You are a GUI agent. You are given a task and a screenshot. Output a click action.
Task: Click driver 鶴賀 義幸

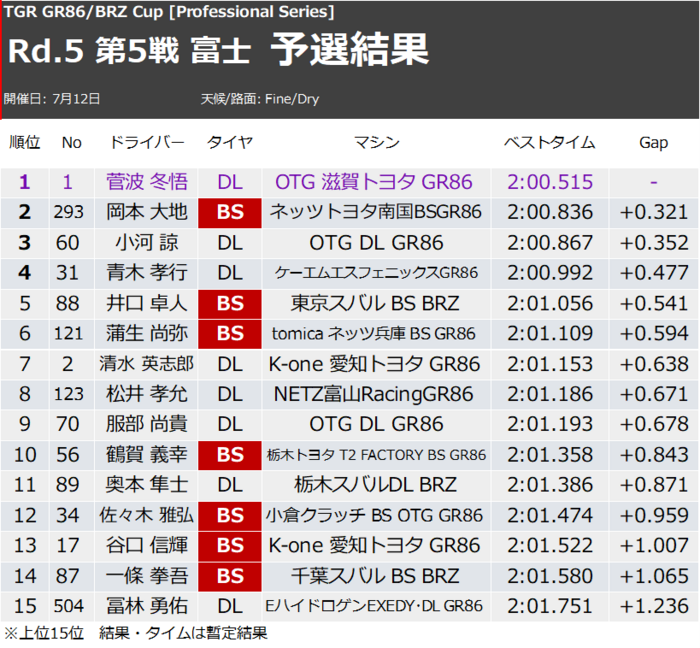click(147, 455)
